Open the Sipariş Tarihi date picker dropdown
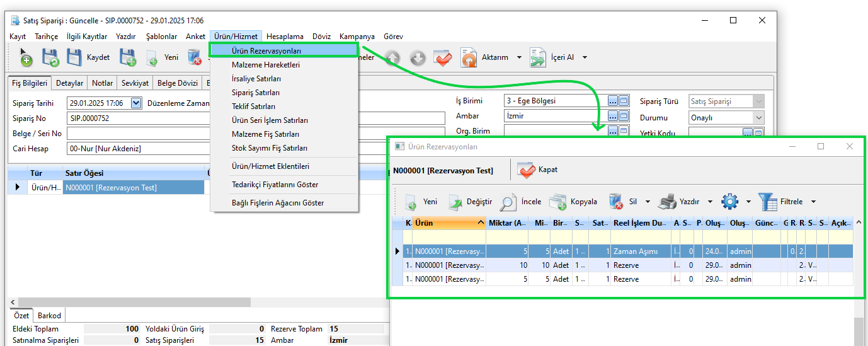 pyautogui.click(x=136, y=103)
